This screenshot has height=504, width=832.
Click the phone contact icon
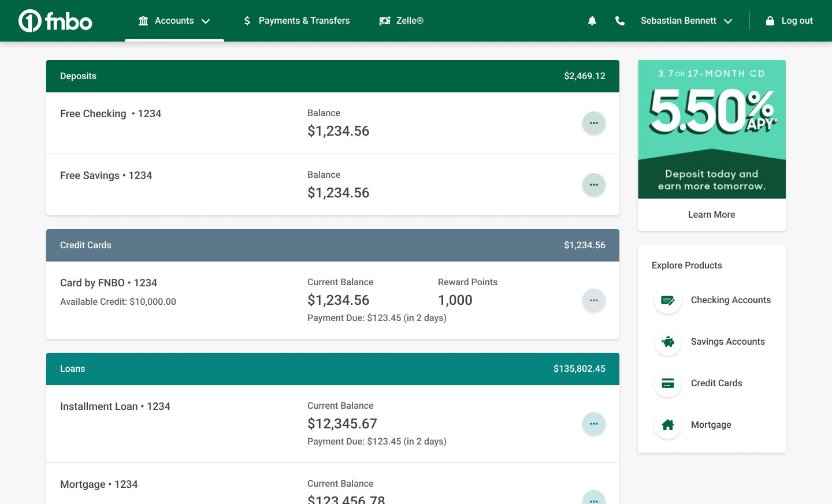click(620, 21)
